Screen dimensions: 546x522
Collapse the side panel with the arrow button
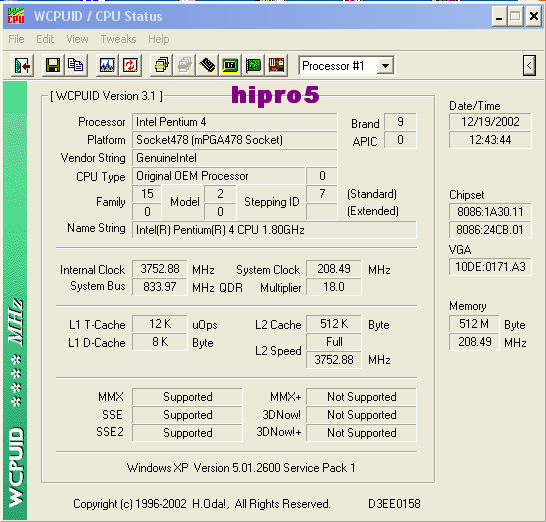click(529, 65)
